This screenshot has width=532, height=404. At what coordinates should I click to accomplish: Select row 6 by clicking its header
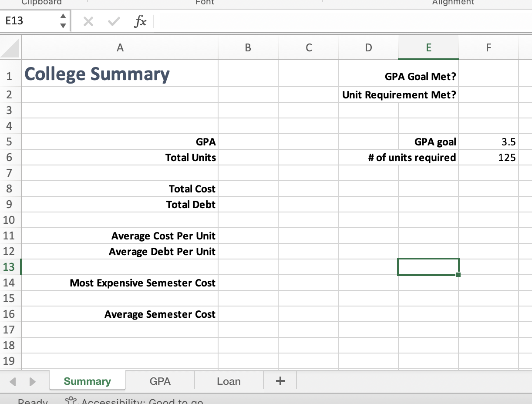[10, 157]
